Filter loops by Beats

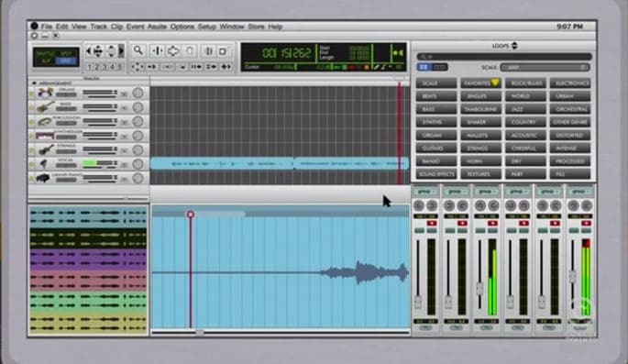pyautogui.click(x=436, y=96)
